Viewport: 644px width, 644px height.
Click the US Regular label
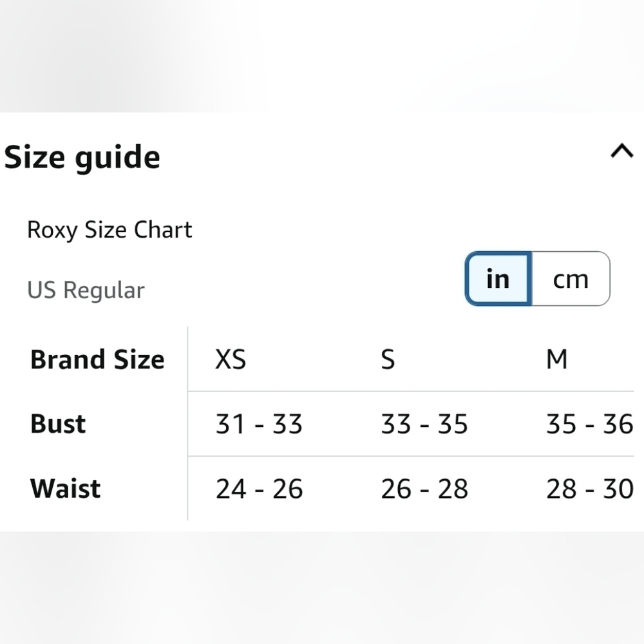click(86, 290)
